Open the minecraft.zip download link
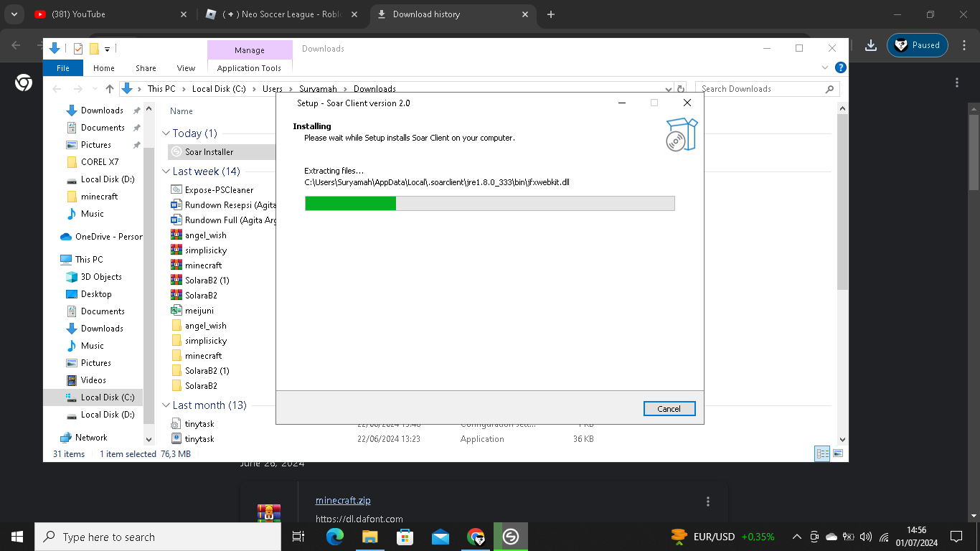This screenshot has height=551, width=980. point(343,501)
